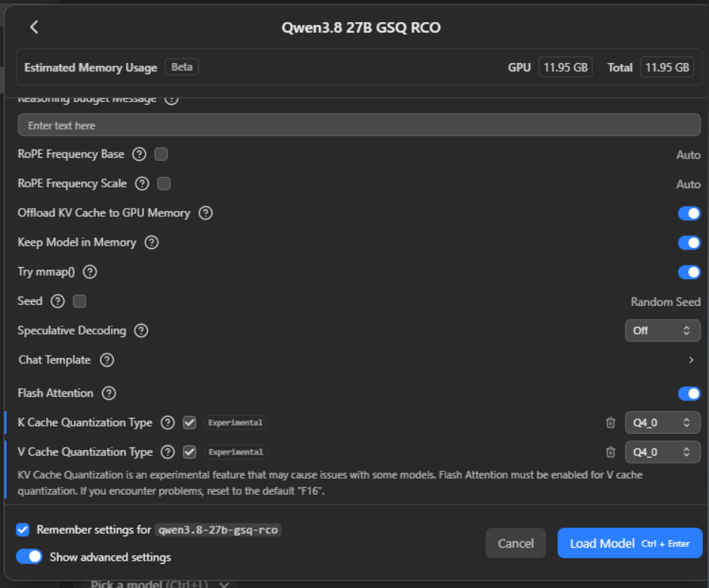This screenshot has height=588, width=709.
Task: Show help for Flash Attention
Action: pyautogui.click(x=109, y=393)
